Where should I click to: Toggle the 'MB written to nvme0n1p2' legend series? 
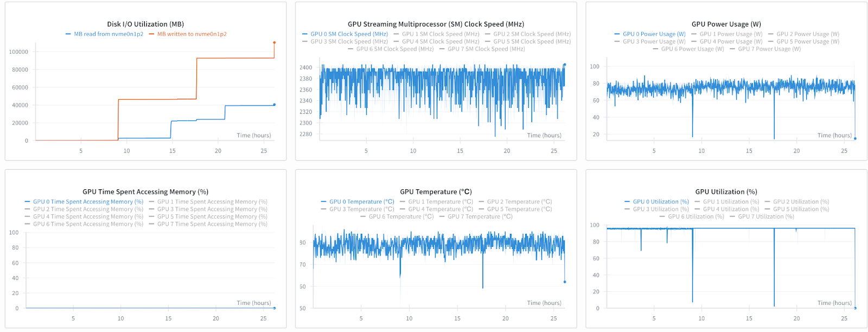click(192, 34)
